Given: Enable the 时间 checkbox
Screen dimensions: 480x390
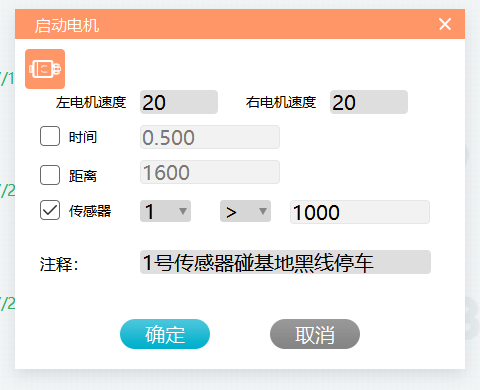Looking at the screenshot, I should (x=50, y=136).
